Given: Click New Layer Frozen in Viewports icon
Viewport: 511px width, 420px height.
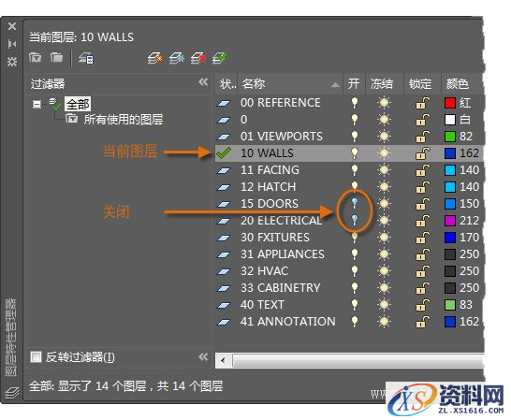Looking at the screenshot, I should pyautogui.click(x=177, y=59).
